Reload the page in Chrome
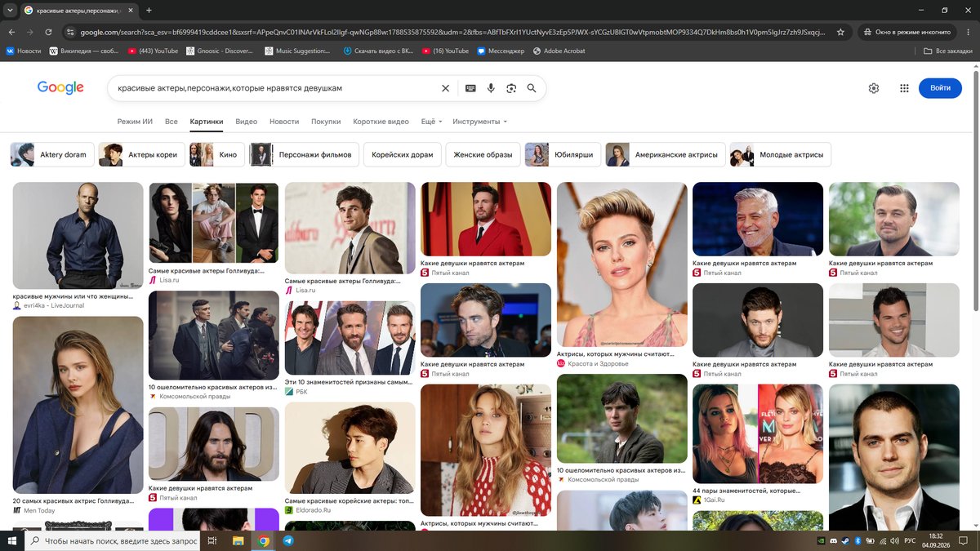The width and height of the screenshot is (980, 551). click(x=49, y=32)
